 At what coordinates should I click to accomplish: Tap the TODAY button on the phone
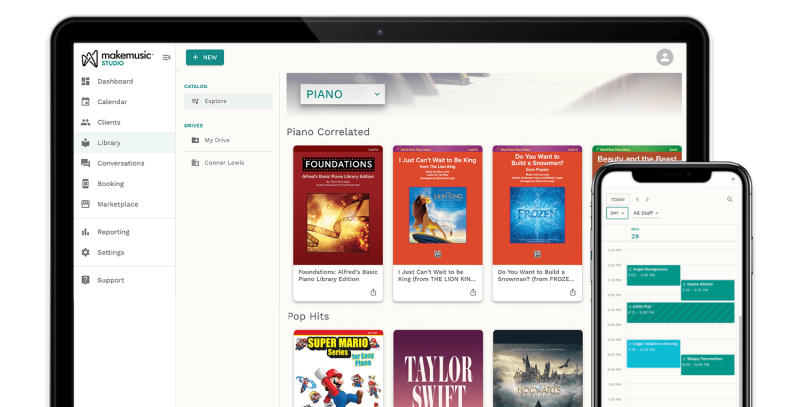coord(617,199)
